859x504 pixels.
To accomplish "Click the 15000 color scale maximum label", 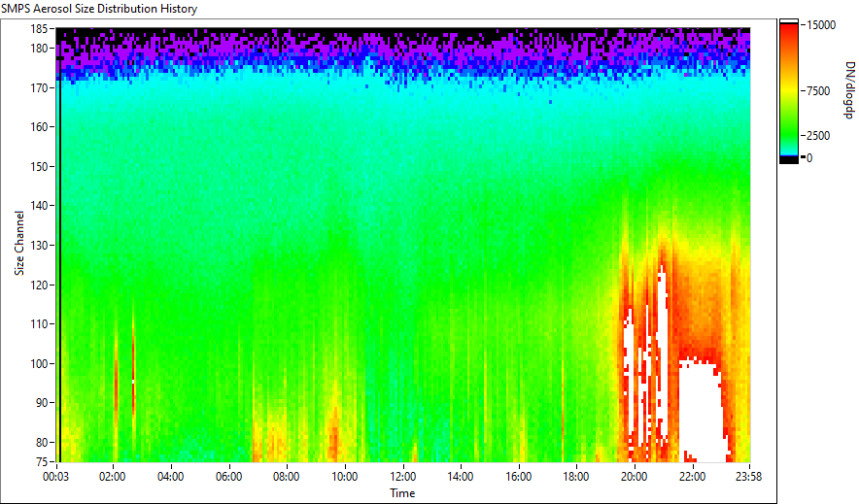I will click(x=821, y=25).
